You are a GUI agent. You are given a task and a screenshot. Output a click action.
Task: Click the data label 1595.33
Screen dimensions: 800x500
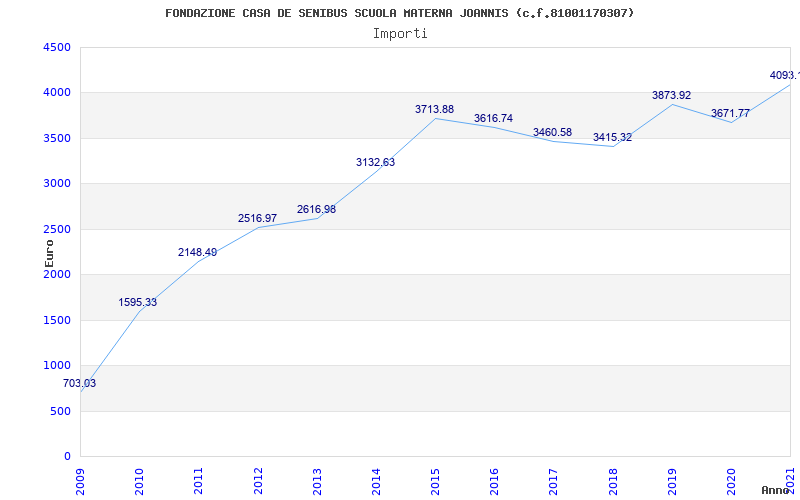[x=138, y=303]
